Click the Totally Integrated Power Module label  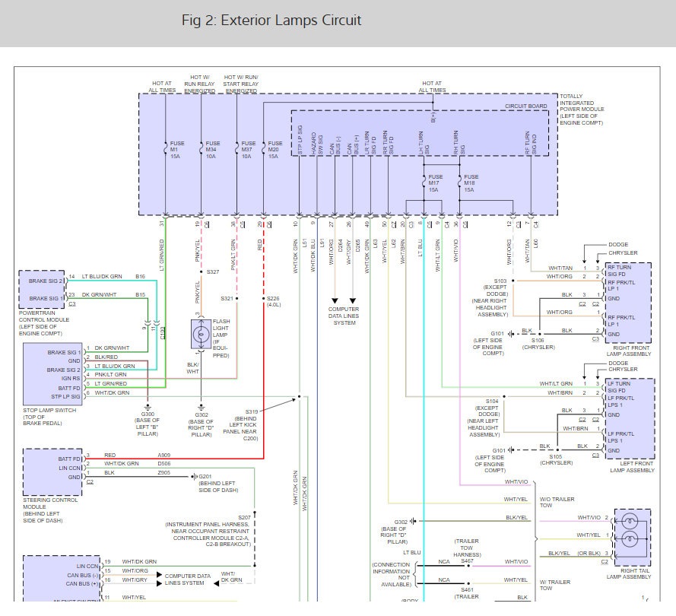[x=581, y=110]
